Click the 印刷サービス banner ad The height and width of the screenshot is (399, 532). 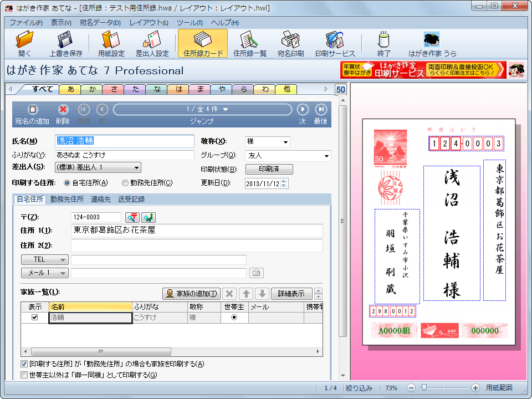coord(423,70)
